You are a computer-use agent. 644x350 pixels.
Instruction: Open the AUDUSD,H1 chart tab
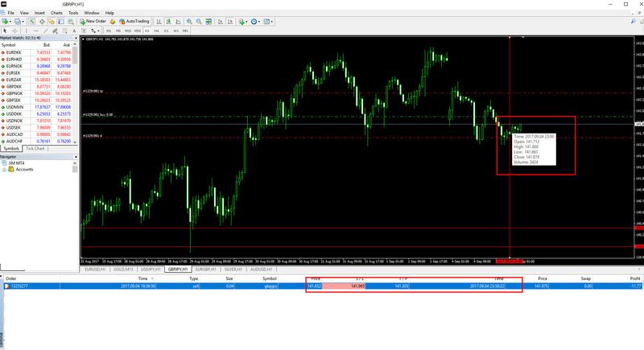point(261,270)
